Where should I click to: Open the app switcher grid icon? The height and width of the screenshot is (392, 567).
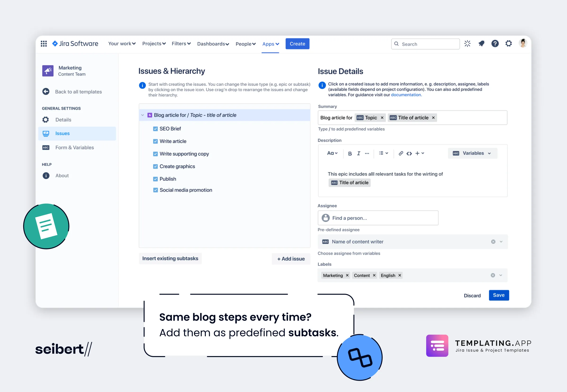[x=44, y=44]
